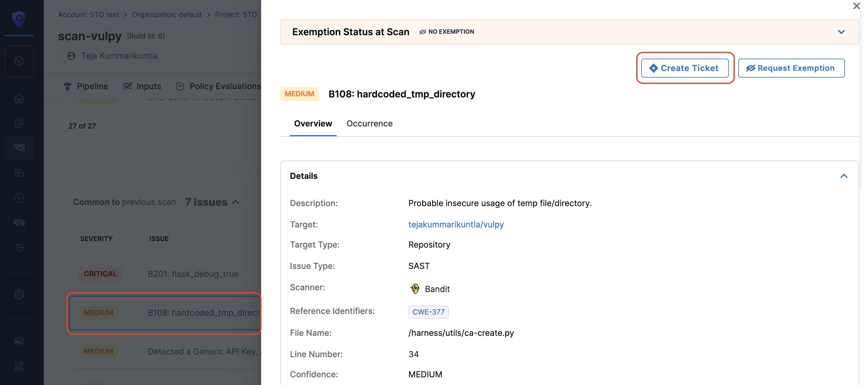Switch to the Occurrence tab

pyautogui.click(x=369, y=123)
